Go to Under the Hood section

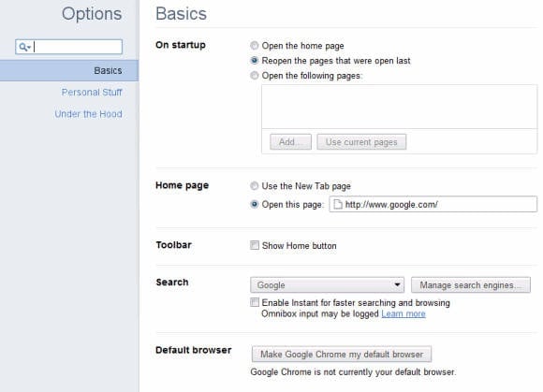88,114
